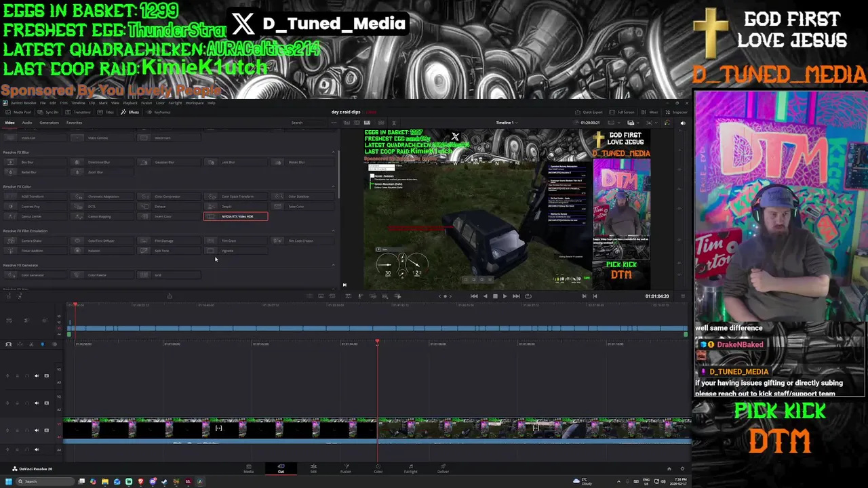Switch to the Fusion page
Viewport: 868px width, 488px height.
point(346,468)
